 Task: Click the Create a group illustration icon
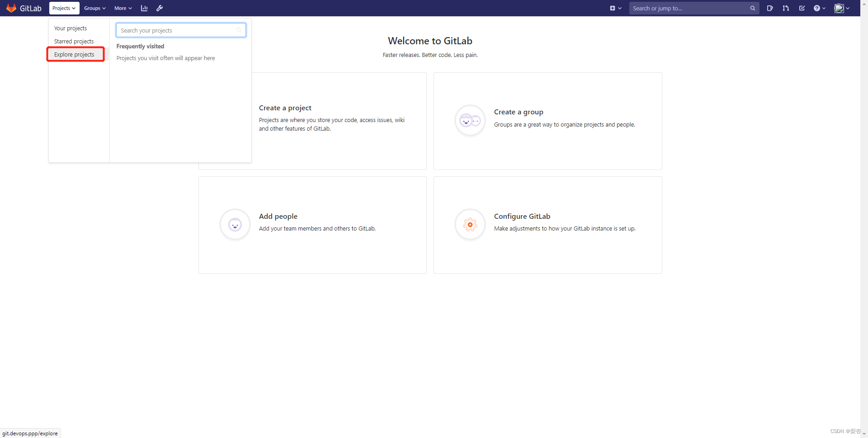click(x=470, y=120)
